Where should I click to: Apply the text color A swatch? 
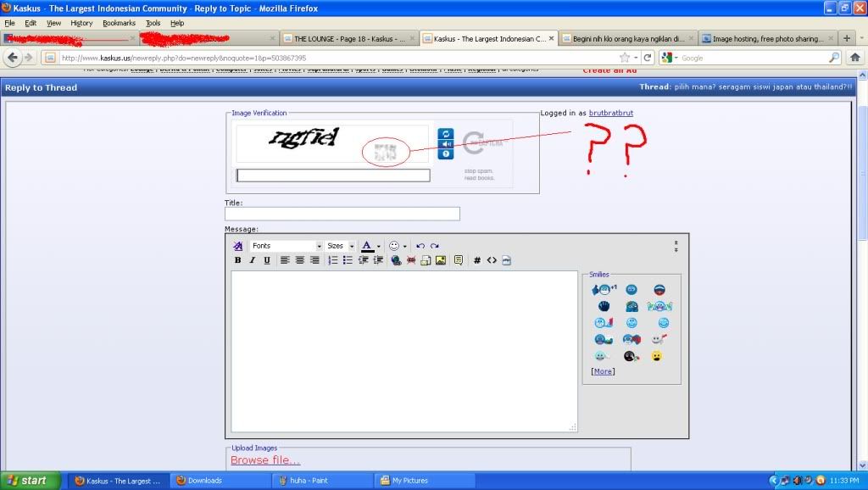[366, 246]
